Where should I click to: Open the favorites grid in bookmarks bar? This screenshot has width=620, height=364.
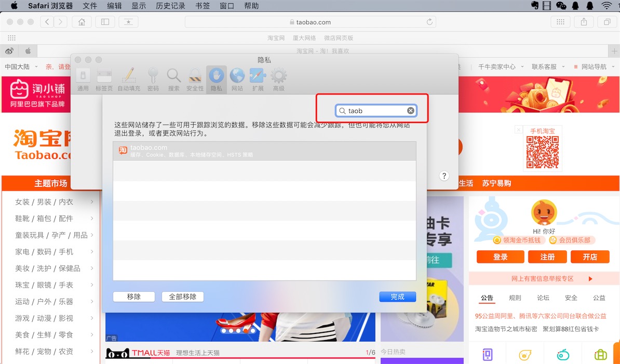click(x=12, y=38)
